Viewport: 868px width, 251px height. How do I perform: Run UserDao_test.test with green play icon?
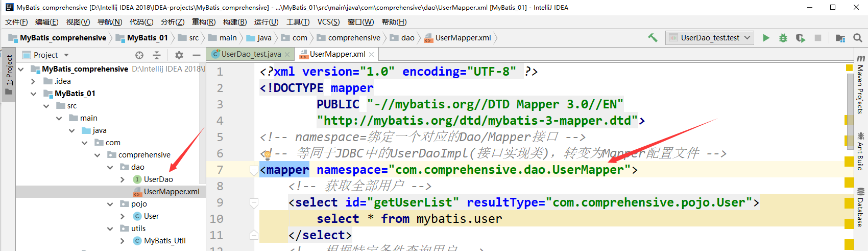[766, 38]
